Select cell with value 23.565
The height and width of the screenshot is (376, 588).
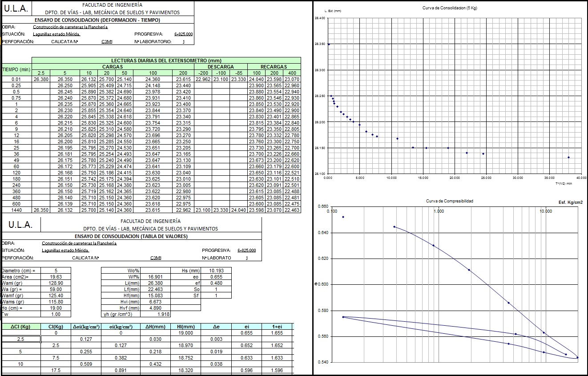[274, 85]
